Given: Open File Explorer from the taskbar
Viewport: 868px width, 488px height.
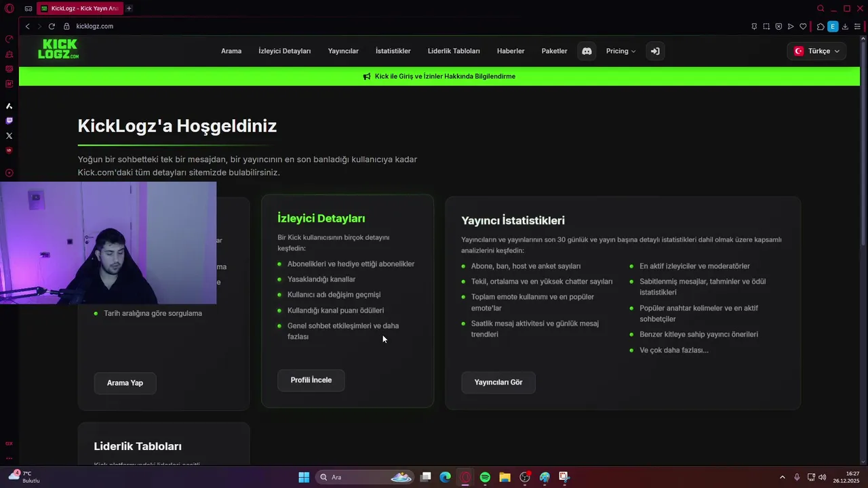Looking at the screenshot, I should tap(505, 477).
